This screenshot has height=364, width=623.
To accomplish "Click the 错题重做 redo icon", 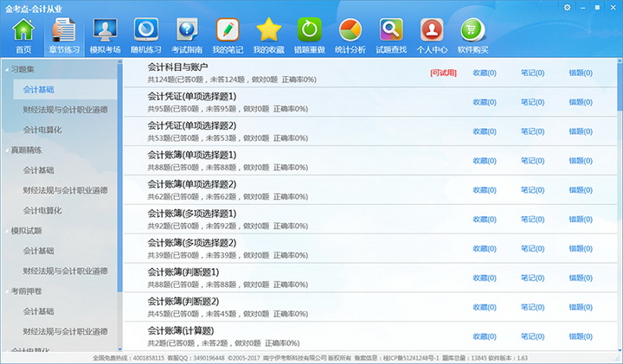I will [309, 35].
